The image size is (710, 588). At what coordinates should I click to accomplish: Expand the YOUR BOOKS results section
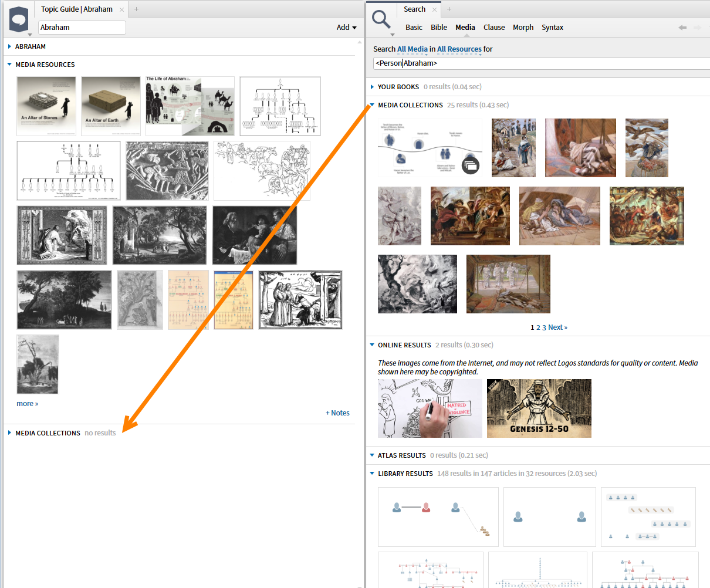(372, 87)
